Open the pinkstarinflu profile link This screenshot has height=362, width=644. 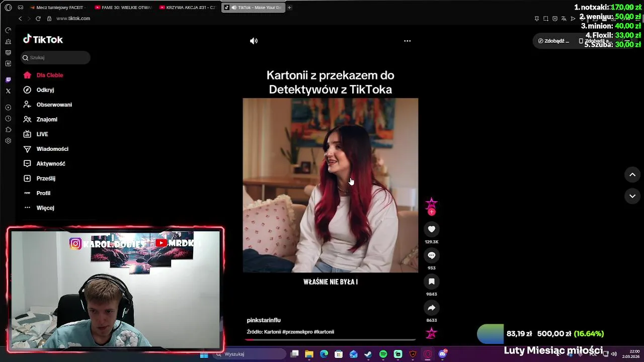tap(264, 320)
